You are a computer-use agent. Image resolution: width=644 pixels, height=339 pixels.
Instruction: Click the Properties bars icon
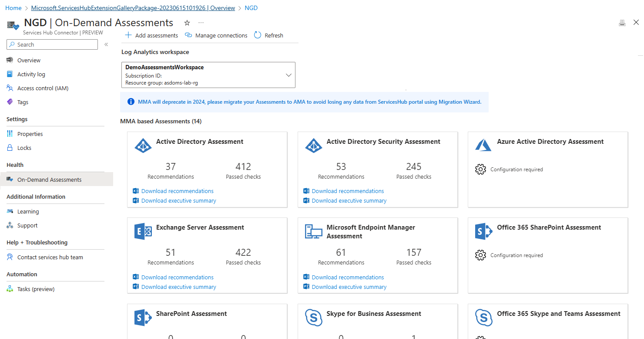pyautogui.click(x=10, y=134)
